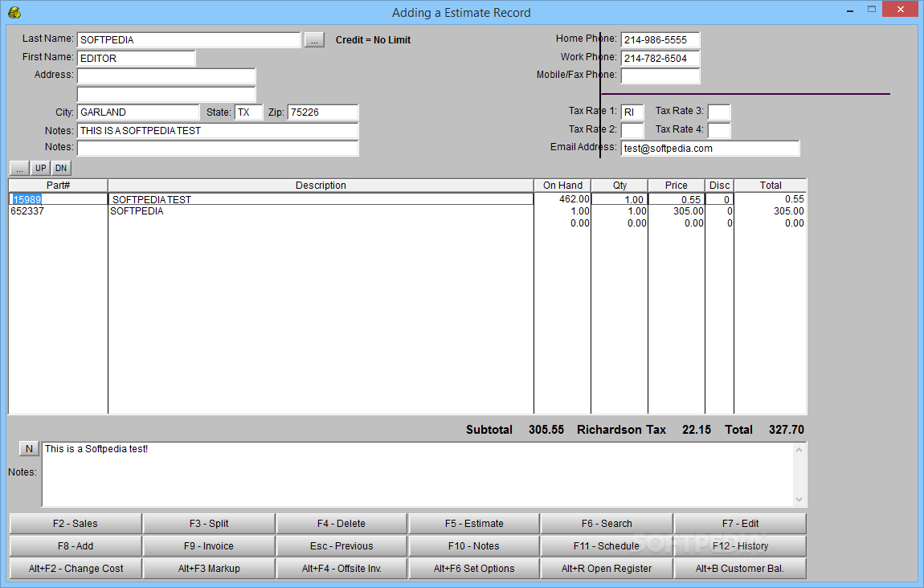Click the Tax Rate 4 field
Image resolution: width=924 pixels, height=588 pixels.
coord(719,130)
